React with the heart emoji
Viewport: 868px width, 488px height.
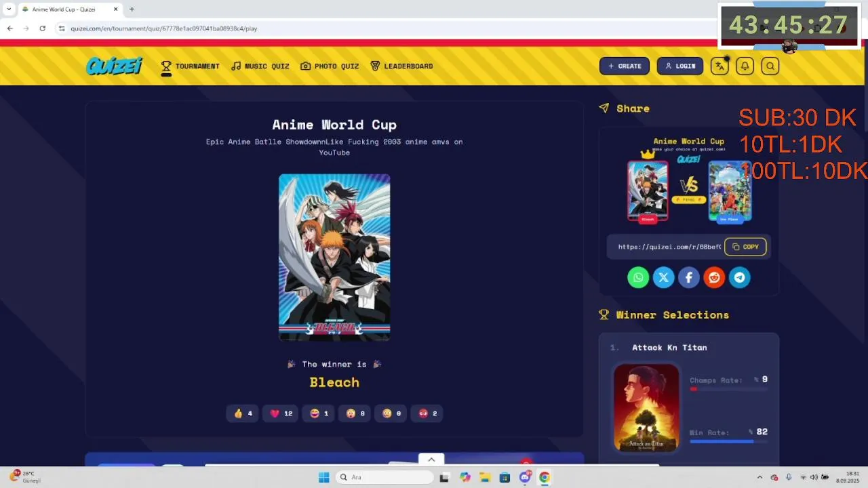coord(281,413)
